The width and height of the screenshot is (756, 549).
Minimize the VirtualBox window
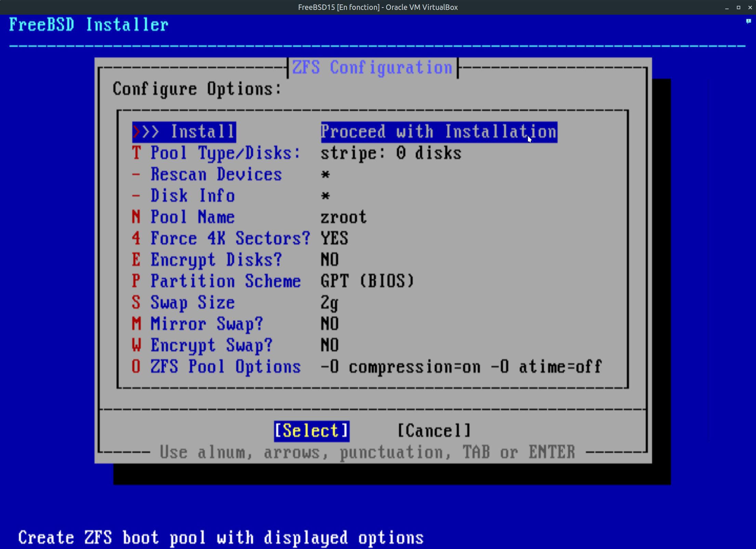[x=727, y=8]
